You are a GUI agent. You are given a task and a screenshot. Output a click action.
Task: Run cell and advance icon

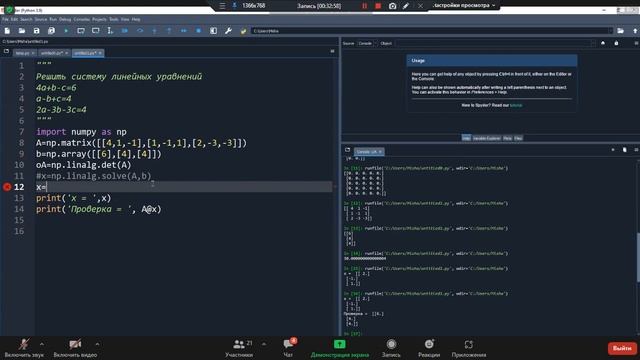[x=96, y=31]
